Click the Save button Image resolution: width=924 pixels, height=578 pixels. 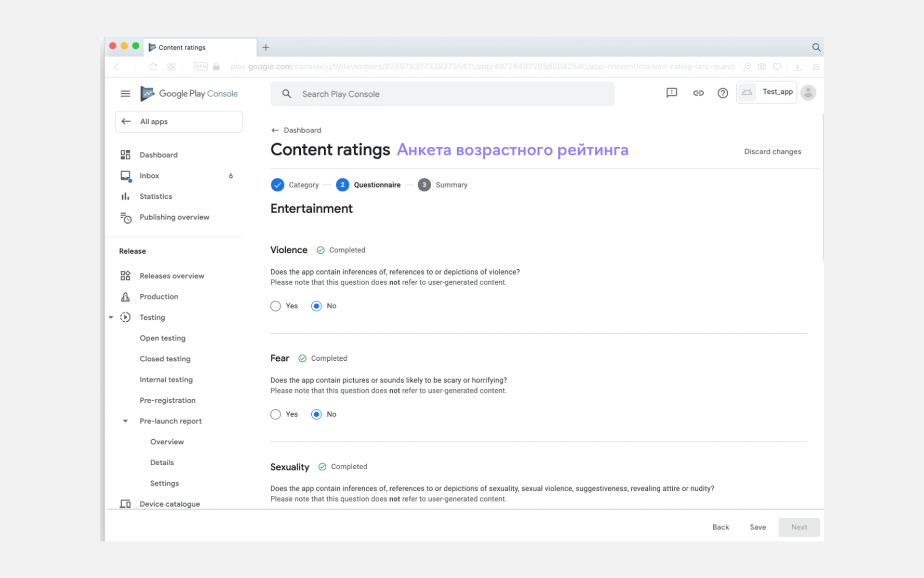pyautogui.click(x=757, y=527)
